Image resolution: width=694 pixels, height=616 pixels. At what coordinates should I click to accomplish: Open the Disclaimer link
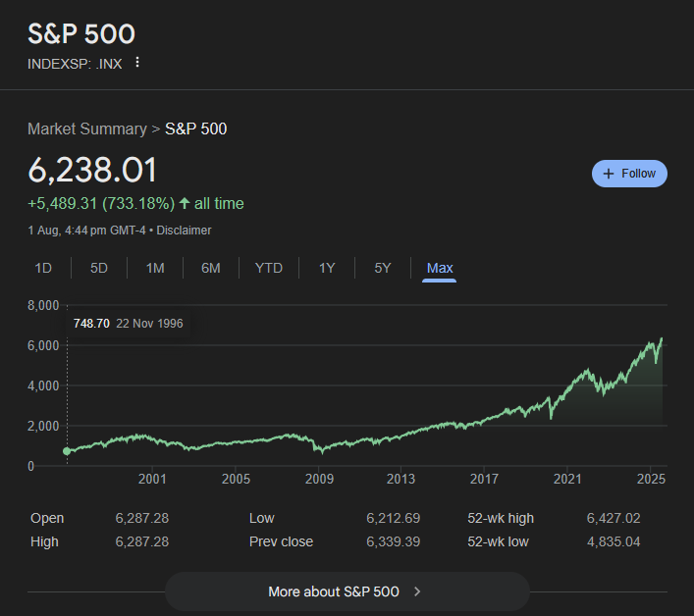184,231
